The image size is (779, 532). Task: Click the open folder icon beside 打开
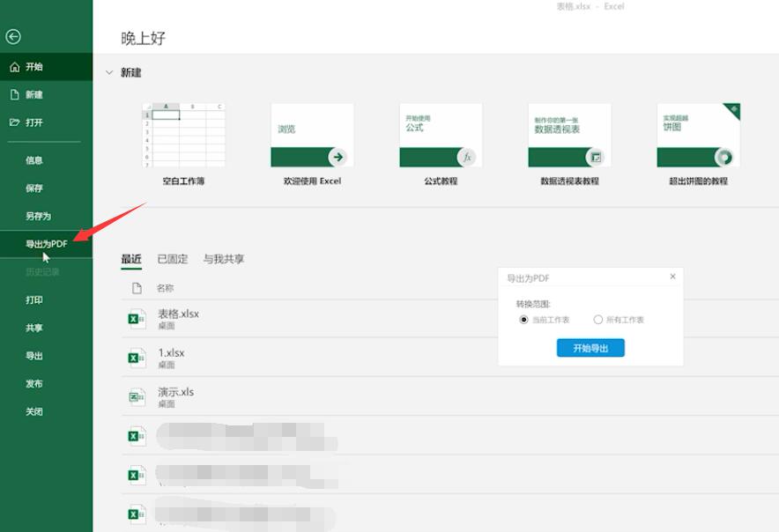tap(15, 122)
